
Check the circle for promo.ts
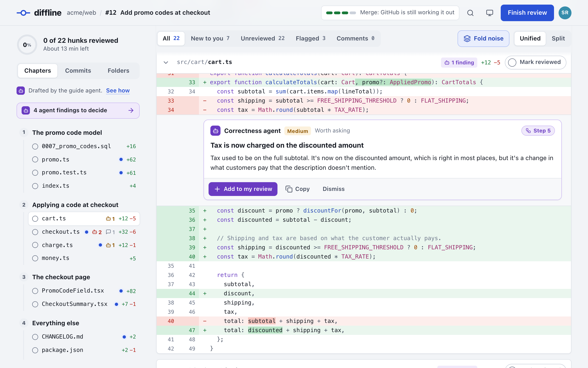coord(35,159)
